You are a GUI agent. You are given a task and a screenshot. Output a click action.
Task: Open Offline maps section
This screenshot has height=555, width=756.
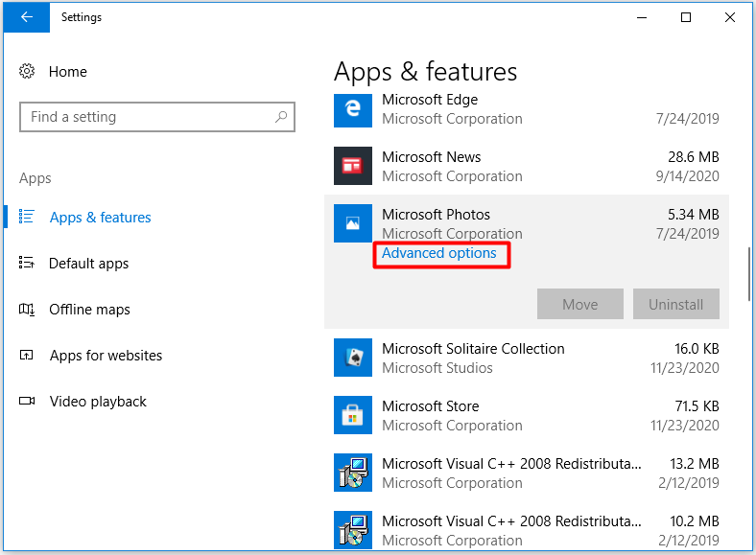tap(89, 310)
